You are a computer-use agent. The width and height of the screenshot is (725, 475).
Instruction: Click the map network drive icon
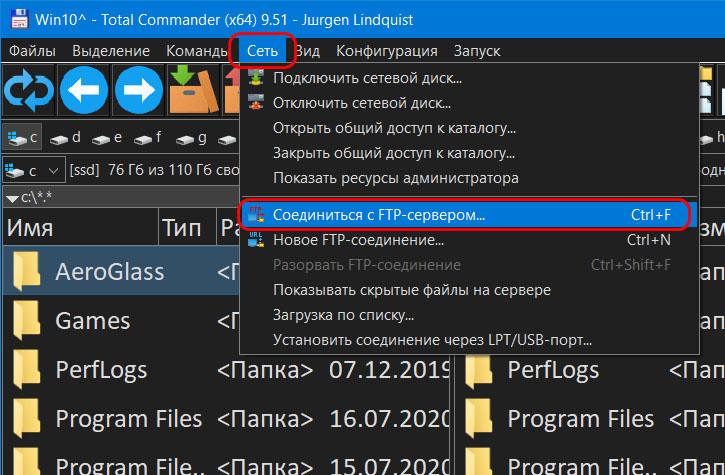(256, 77)
